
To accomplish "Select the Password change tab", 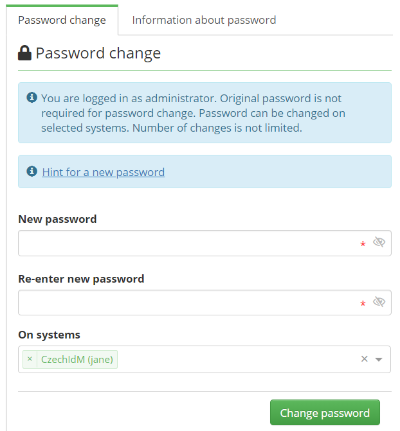I will tap(62, 20).
